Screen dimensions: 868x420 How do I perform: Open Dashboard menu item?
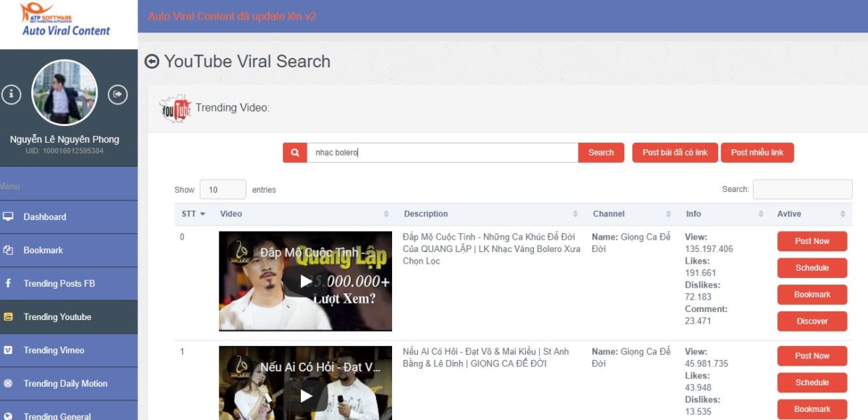(69, 217)
